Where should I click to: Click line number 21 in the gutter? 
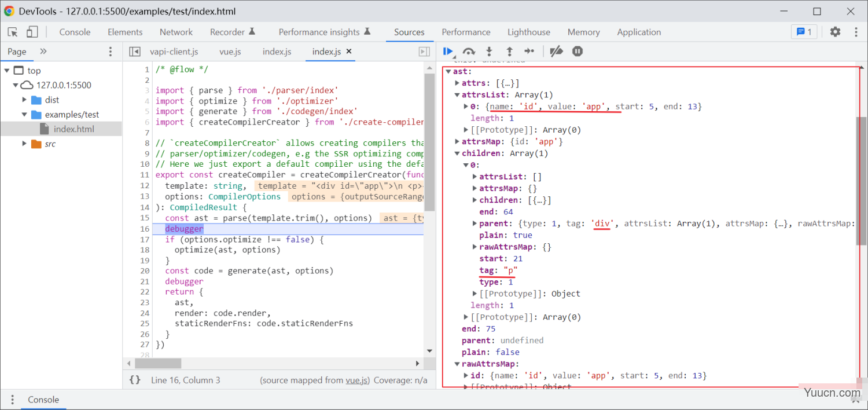point(145,281)
